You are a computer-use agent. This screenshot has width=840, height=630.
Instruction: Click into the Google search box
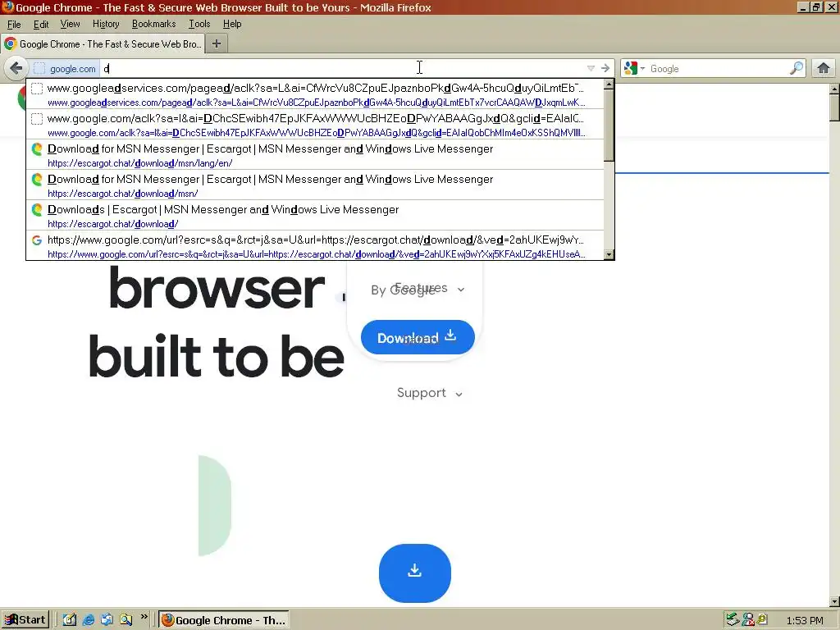point(718,69)
